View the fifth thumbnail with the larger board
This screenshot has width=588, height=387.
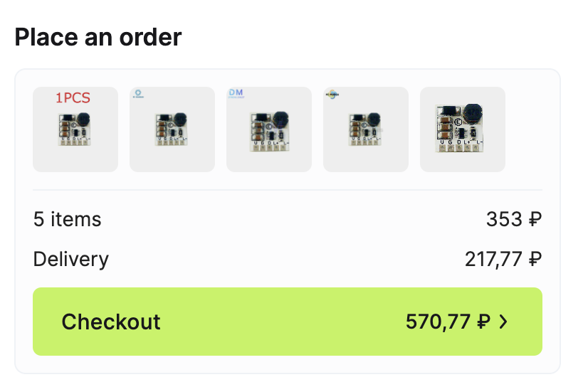click(x=463, y=129)
